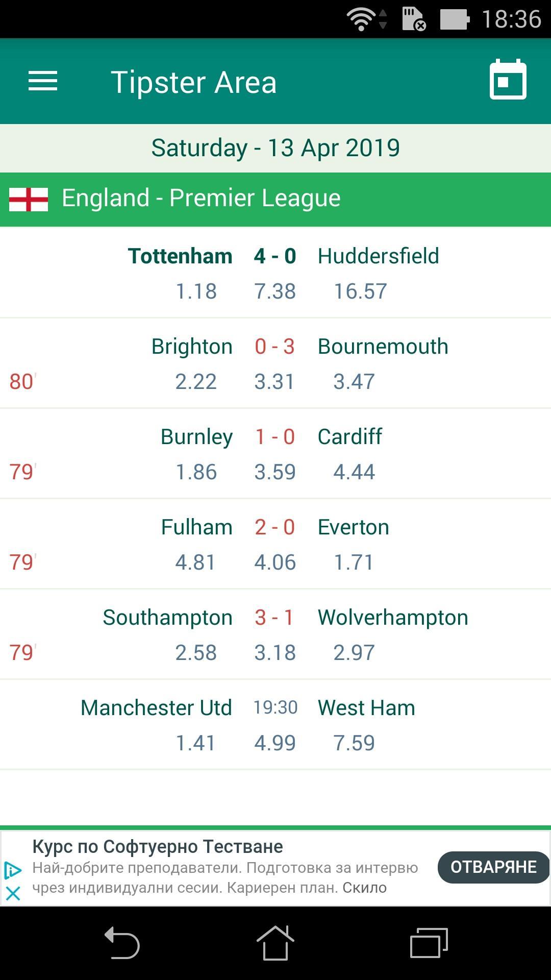The height and width of the screenshot is (980, 551).
Task: Tap the Android back navigation icon
Action: [x=122, y=943]
